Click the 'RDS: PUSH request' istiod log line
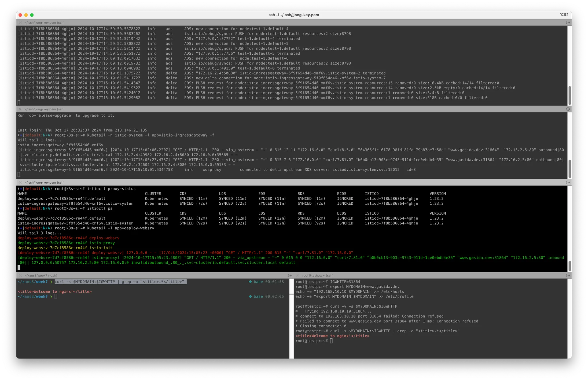The width and height of the screenshot is (588, 380). 253,98
